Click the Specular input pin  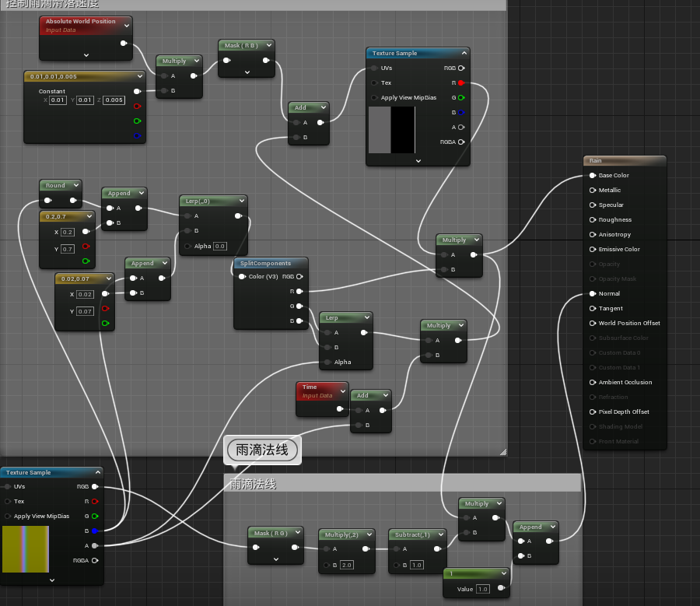pos(593,205)
